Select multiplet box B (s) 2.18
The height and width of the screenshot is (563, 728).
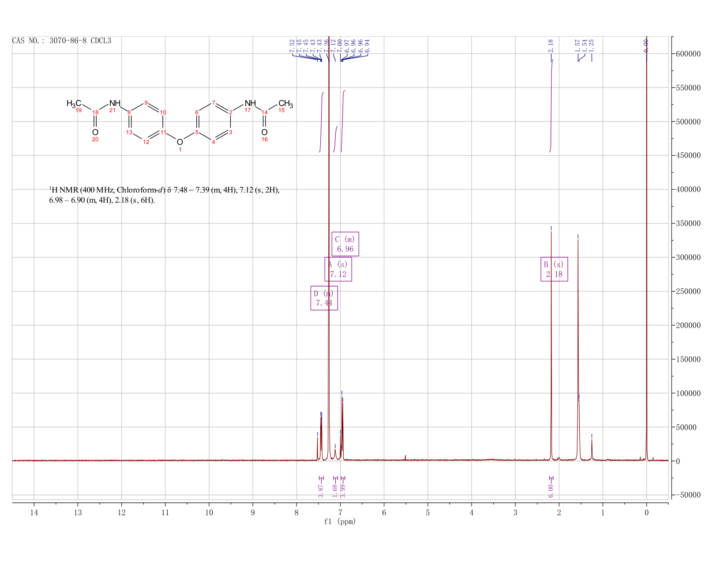[x=554, y=269]
